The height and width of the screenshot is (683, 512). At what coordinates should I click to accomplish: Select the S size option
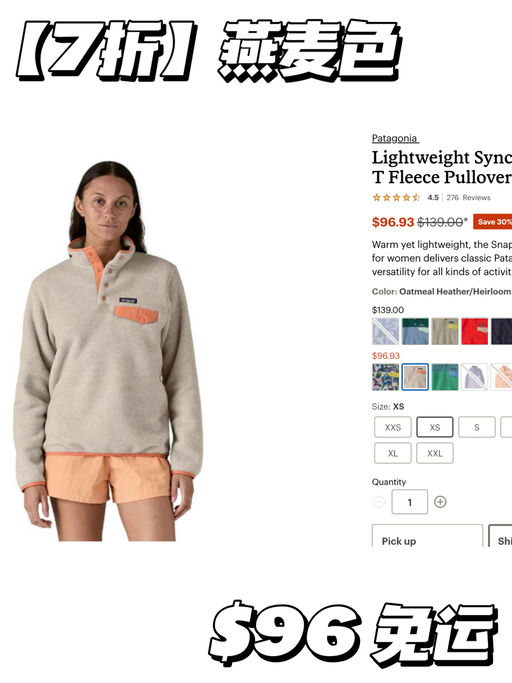coord(477,427)
